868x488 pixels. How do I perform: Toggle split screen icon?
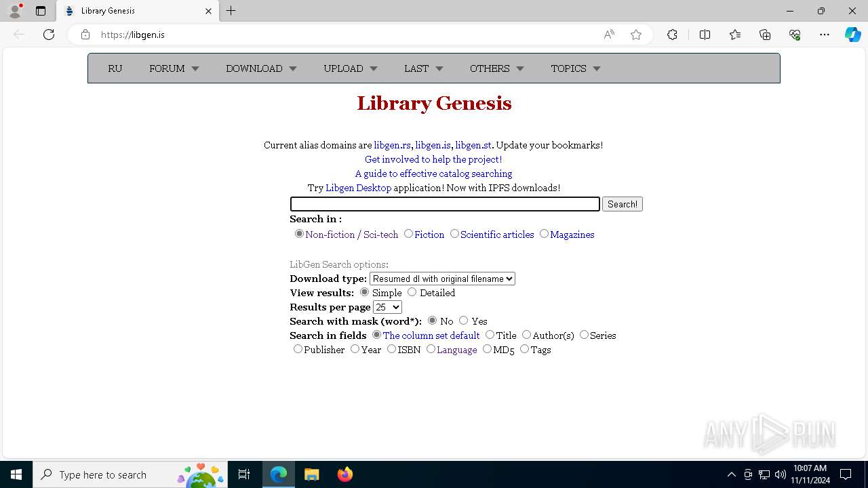(705, 35)
